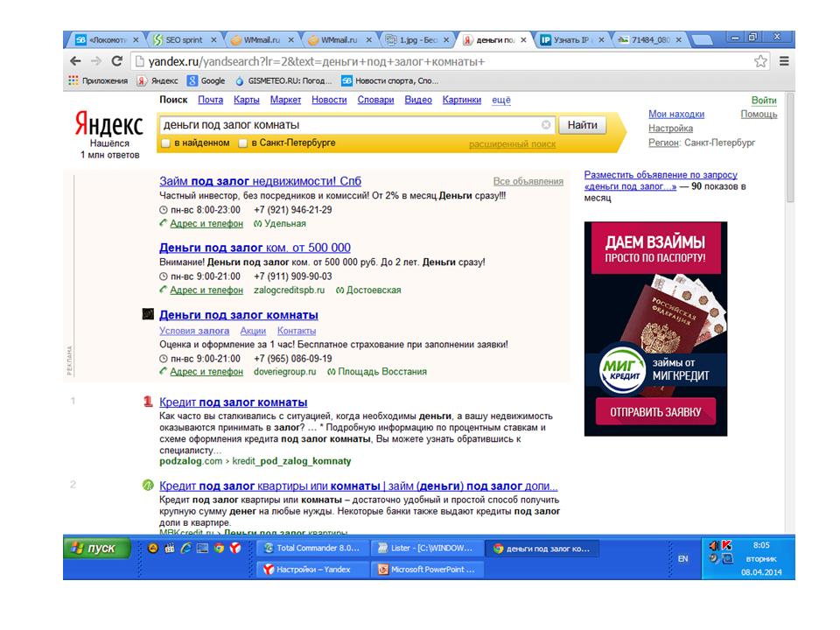Close the Узнать IP tab
Viewport: 840px width, 630px height.
click(x=601, y=40)
